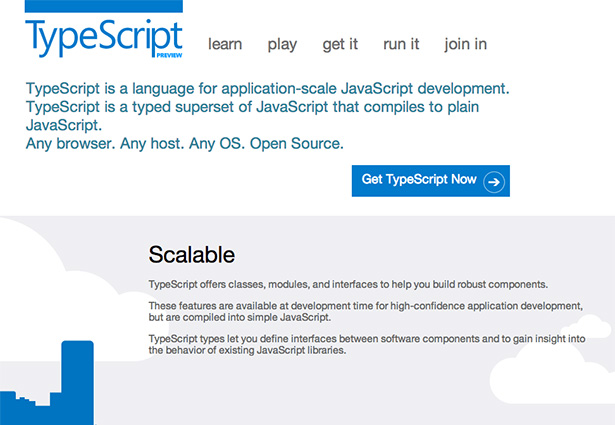Go to the get it page

340,45
